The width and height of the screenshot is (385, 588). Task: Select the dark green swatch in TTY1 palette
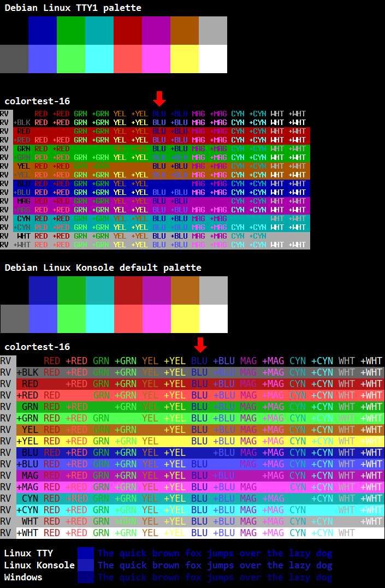pyautogui.click(x=71, y=31)
